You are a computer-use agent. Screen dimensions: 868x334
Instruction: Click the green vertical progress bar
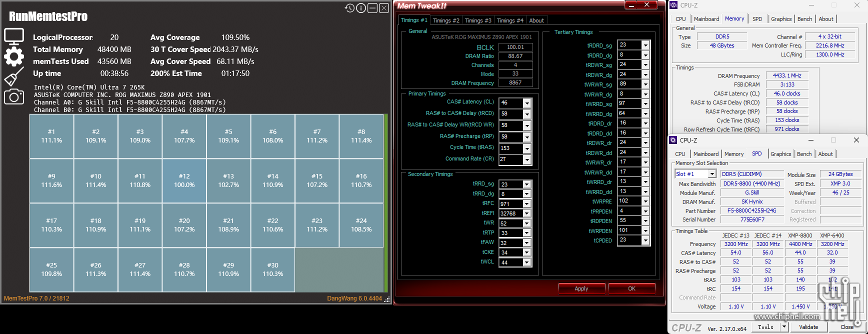pos(386,202)
